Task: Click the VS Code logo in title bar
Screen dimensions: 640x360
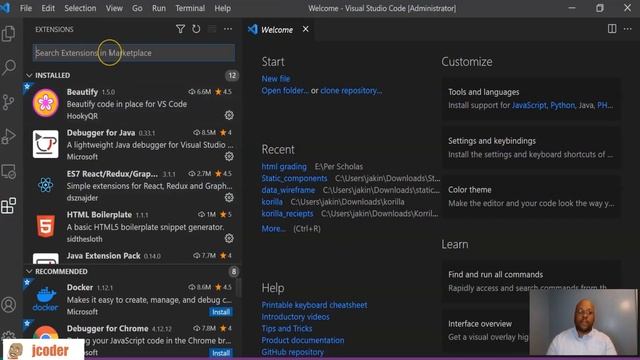Action: pyautogui.click(x=5, y=8)
